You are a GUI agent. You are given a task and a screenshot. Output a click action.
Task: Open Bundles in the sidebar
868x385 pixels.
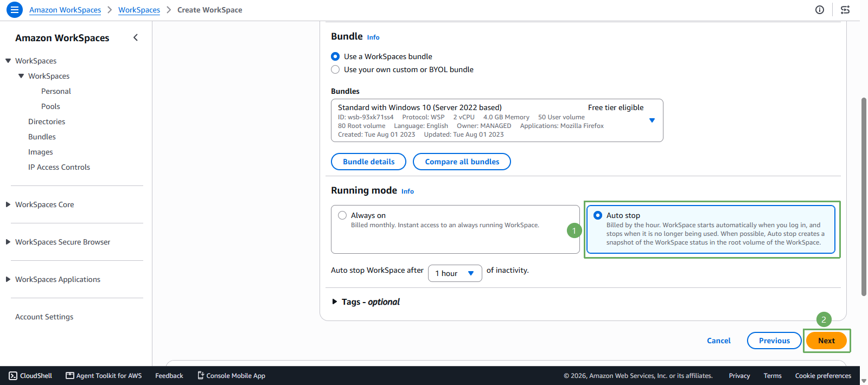coord(42,137)
